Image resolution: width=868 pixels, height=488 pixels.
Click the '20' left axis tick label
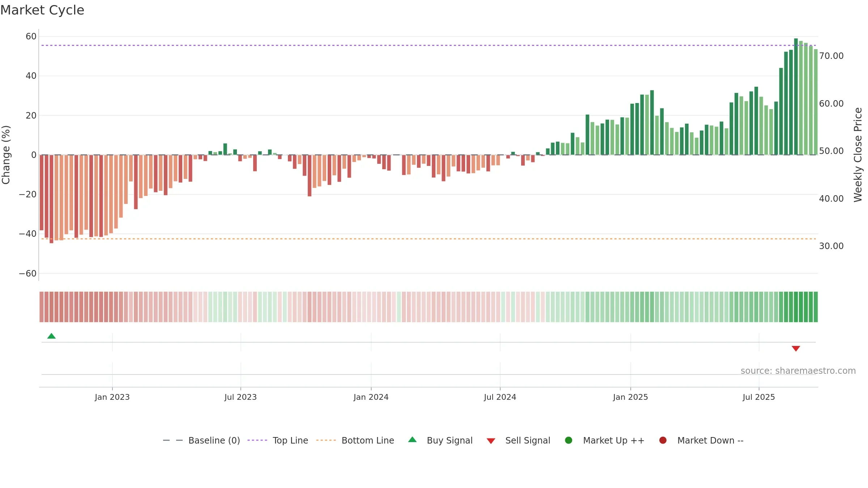[31, 116]
